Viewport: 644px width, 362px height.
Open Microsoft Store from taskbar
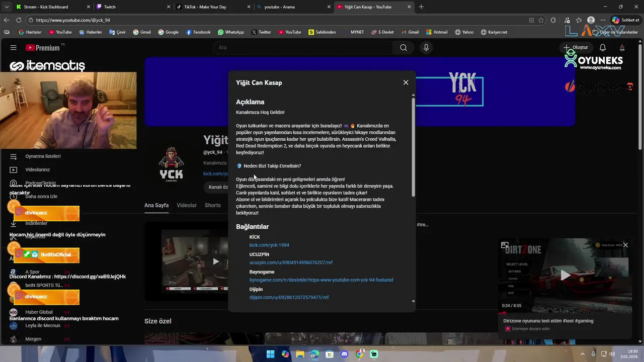click(x=330, y=354)
